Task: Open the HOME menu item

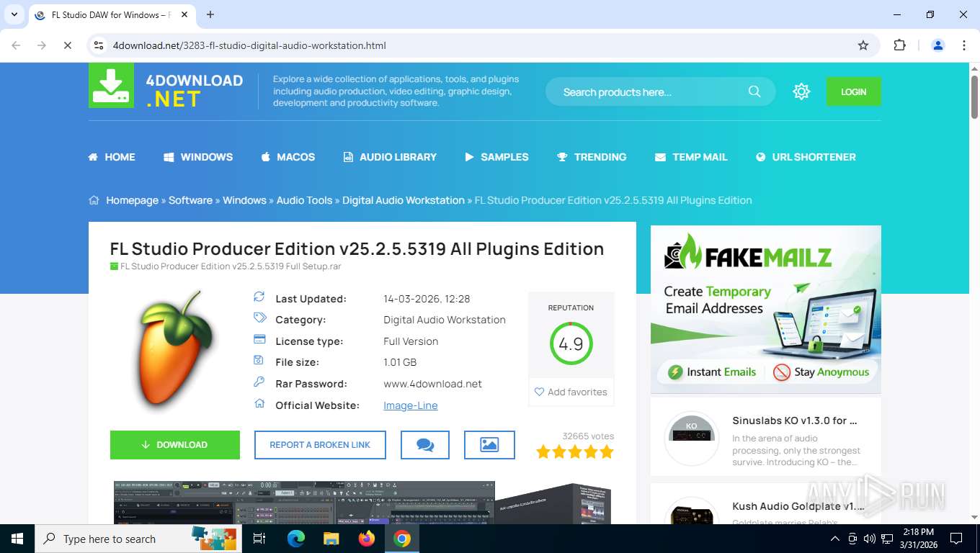Action: (112, 157)
